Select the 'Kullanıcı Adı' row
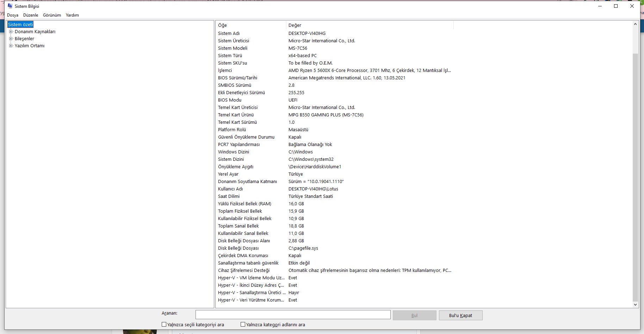 click(x=335, y=189)
